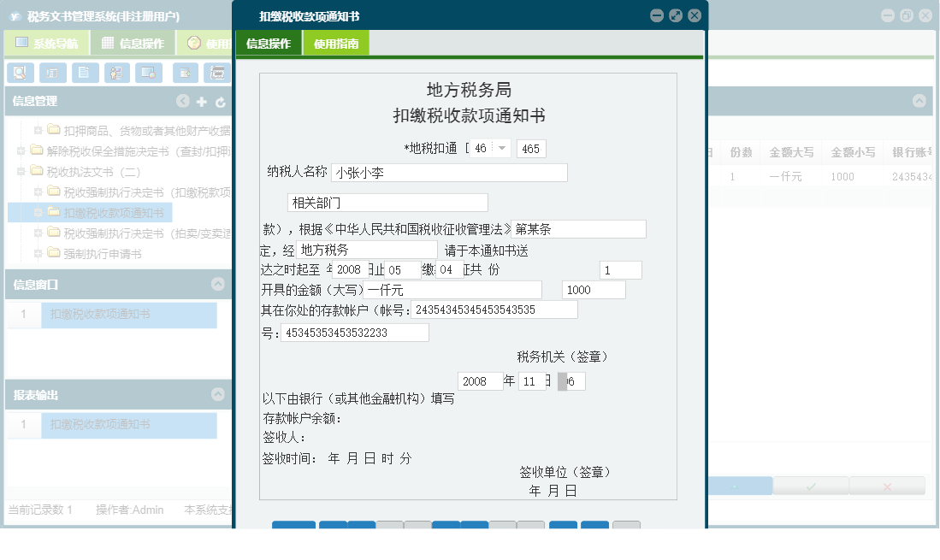
Task: Click the dialog's maximize icon
Action: [676, 16]
